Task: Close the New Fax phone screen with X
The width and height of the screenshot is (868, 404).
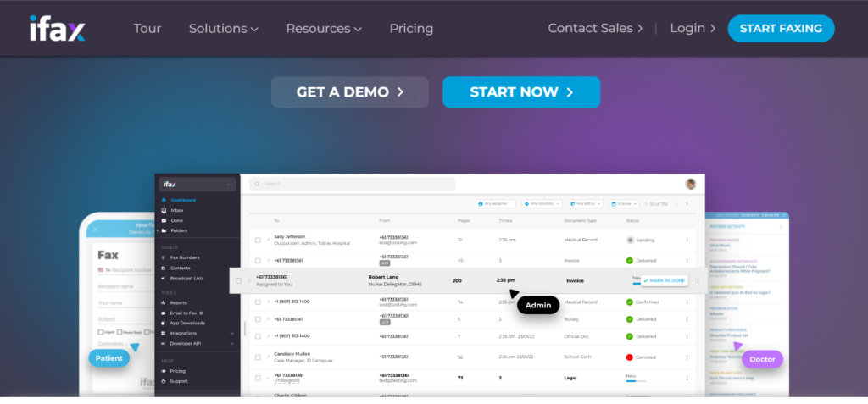Action: coord(95,229)
